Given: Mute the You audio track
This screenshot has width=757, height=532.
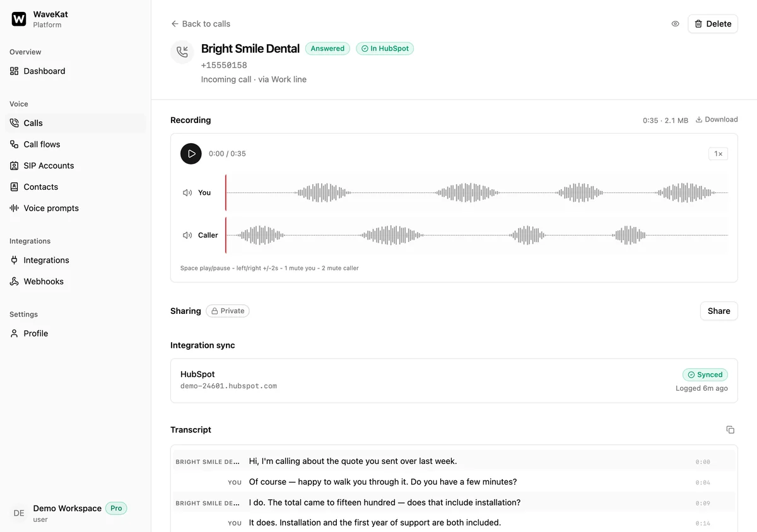Looking at the screenshot, I should (x=187, y=193).
